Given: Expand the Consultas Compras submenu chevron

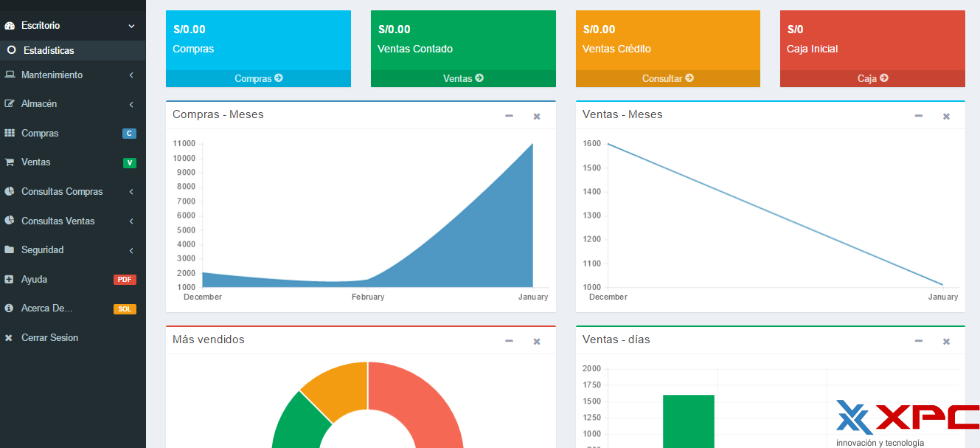Looking at the screenshot, I should pos(131,192).
